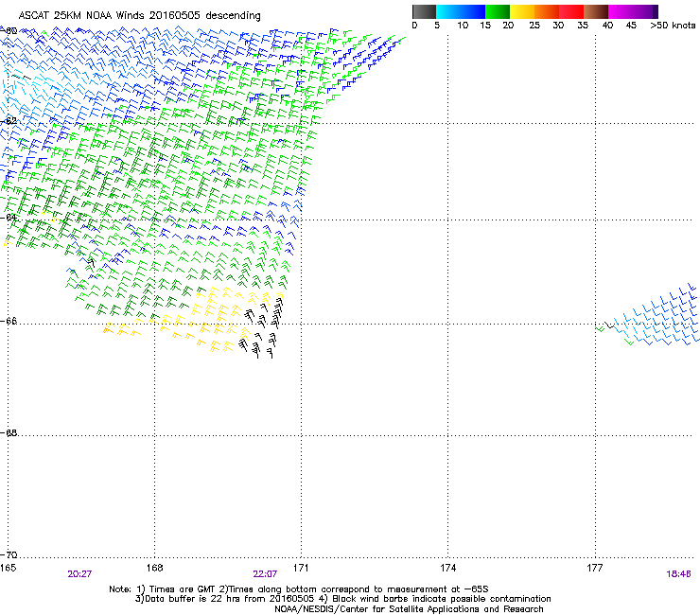This screenshot has height=615, width=700.
Task: Click the '>50 knots' legend label
Action: pos(673,26)
